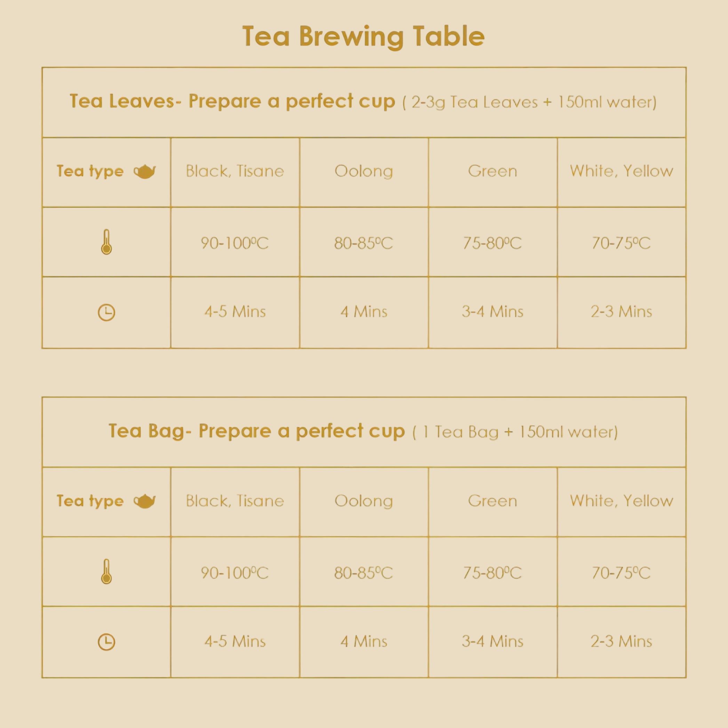The image size is (728, 728).
Task: Select the 75-80°C cell in Tea Leaves table
Action: coord(493,243)
